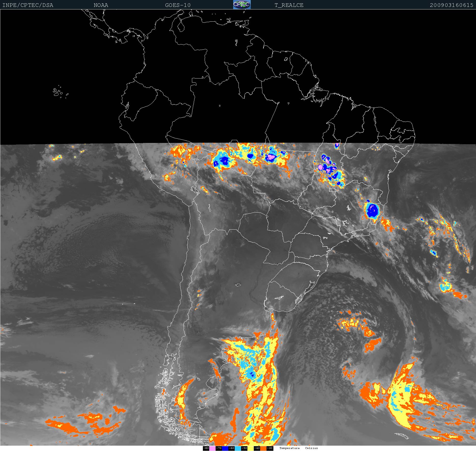Click the 200903160615 timestamp
Image resolution: width=476 pixels, height=451 pixels.
452,5
